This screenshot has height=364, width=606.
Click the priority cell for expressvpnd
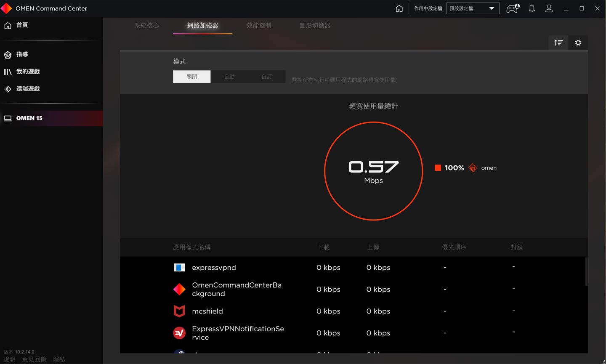445,268
